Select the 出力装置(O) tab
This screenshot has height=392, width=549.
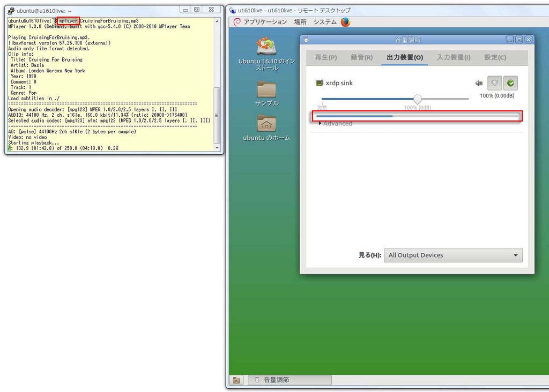[405, 57]
